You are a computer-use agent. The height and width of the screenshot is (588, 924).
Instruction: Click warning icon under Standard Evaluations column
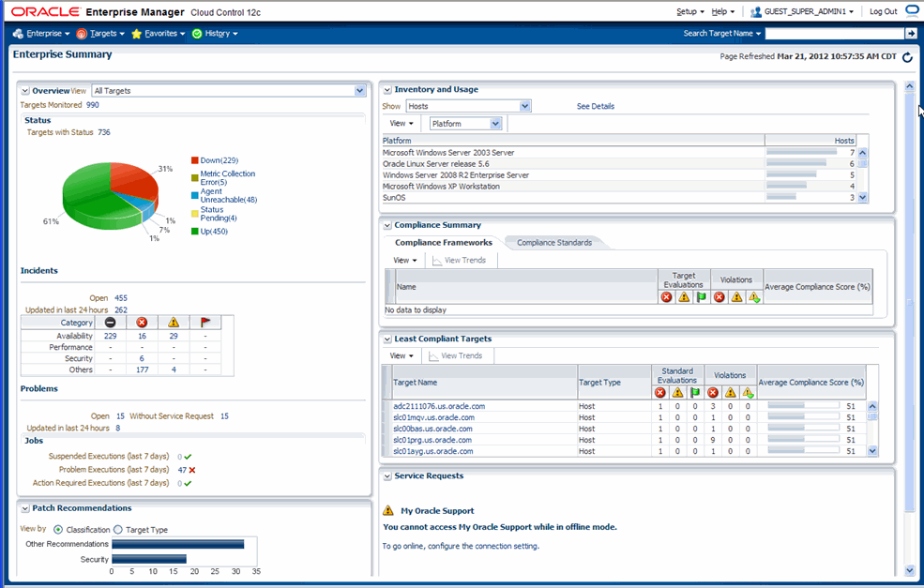pos(677,392)
